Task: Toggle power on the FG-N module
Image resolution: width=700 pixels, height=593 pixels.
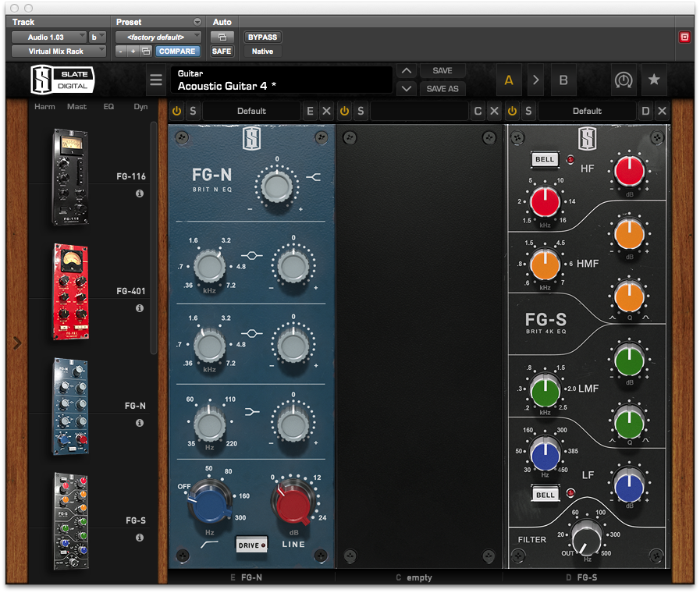Action: pyautogui.click(x=176, y=112)
